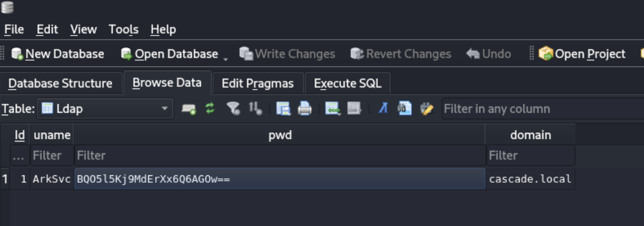Click the insert new record icon
The width and height of the screenshot is (644, 226).
332,109
